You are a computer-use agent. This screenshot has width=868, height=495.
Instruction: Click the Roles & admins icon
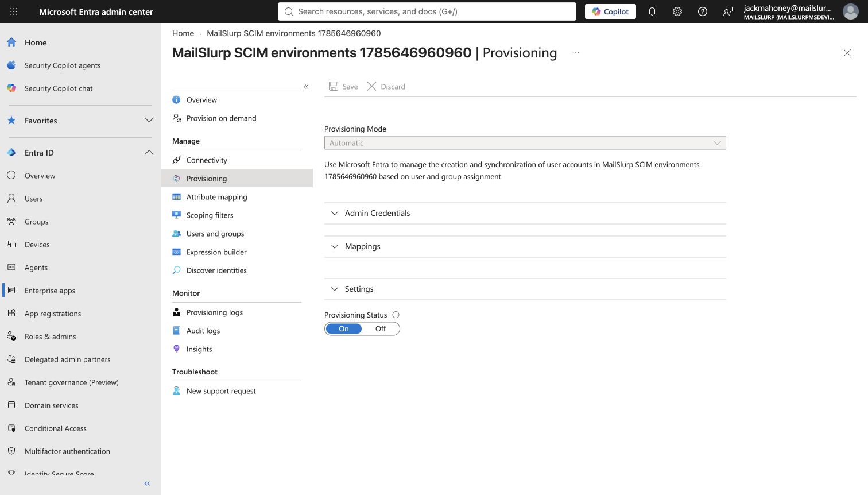pos(11,337)
